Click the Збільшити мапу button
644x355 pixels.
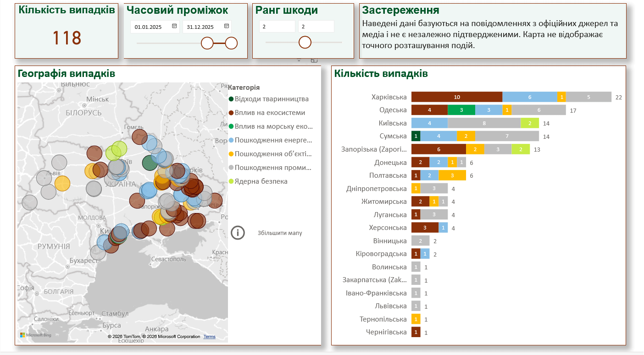click(280, 233)
